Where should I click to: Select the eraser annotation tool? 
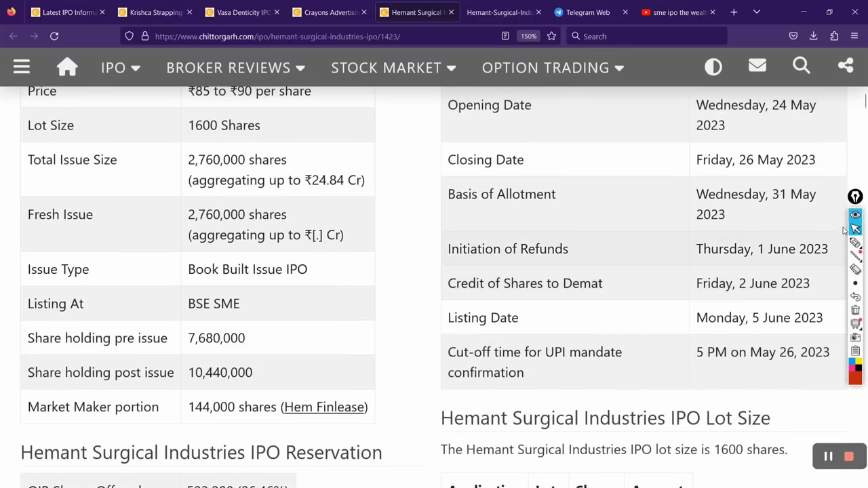855,269
